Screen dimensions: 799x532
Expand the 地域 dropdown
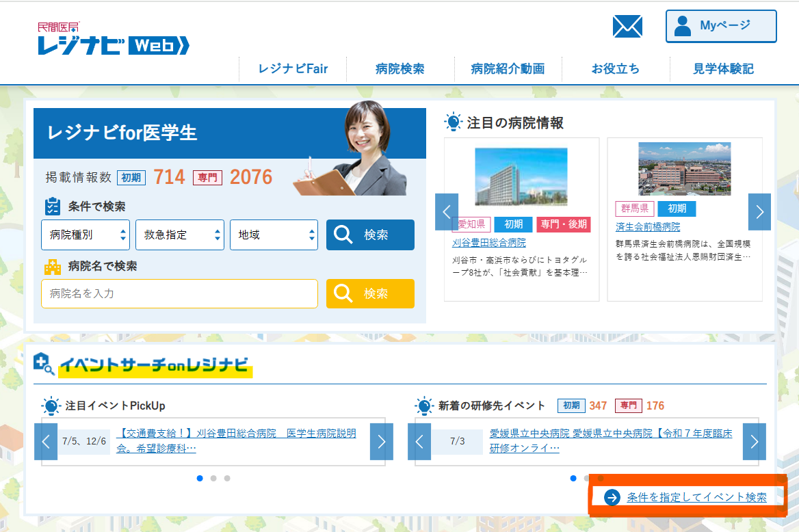[x=274, y=235]
